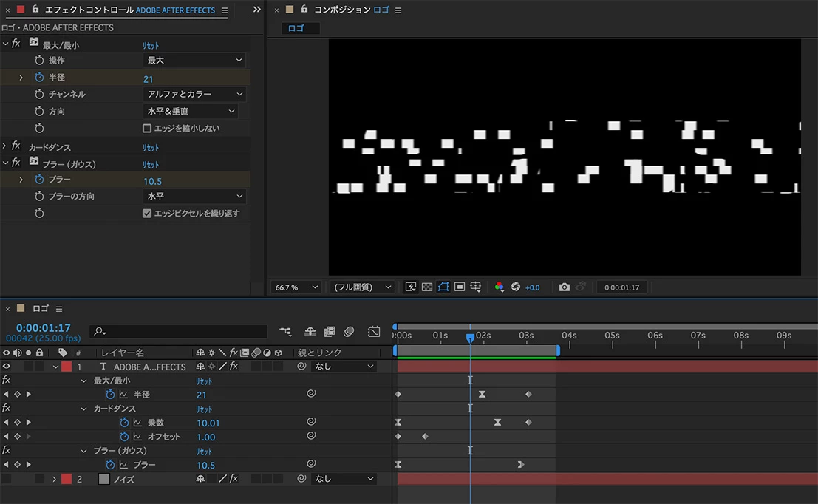
Task: Click the reset exposure icon
Action: pyautogui.click(x=516, y=287)
